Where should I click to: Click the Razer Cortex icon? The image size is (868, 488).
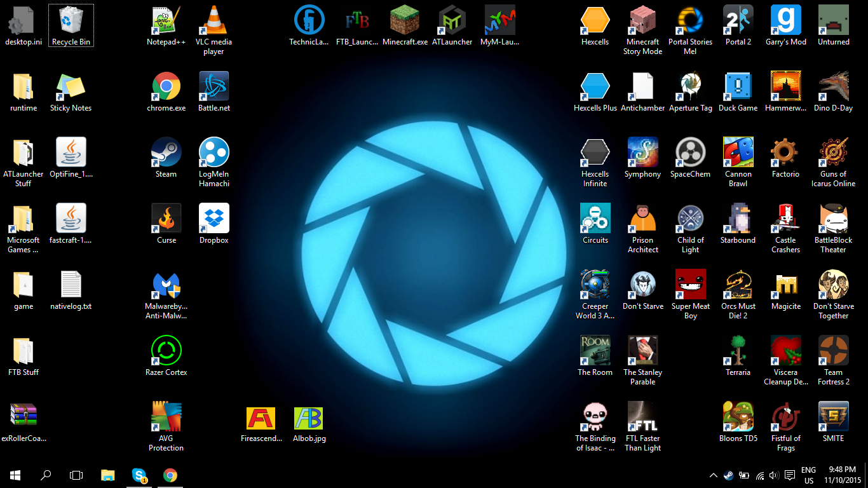click(166, 351)
